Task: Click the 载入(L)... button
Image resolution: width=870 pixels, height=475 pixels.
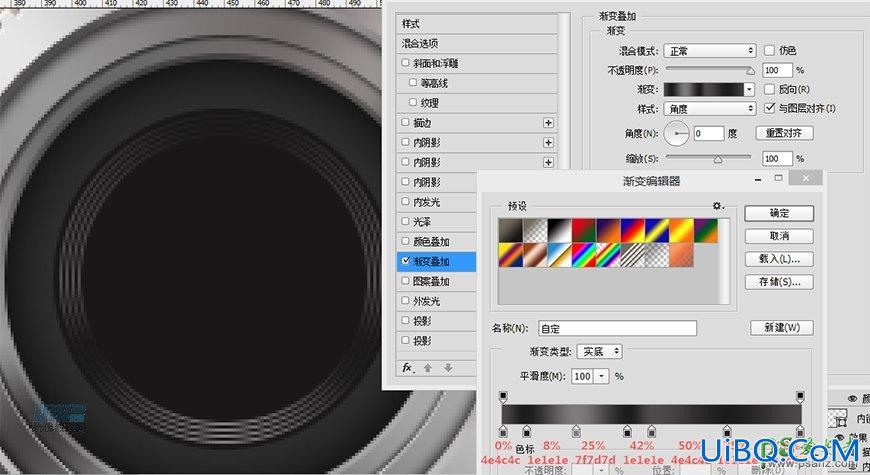Action: 779,259
